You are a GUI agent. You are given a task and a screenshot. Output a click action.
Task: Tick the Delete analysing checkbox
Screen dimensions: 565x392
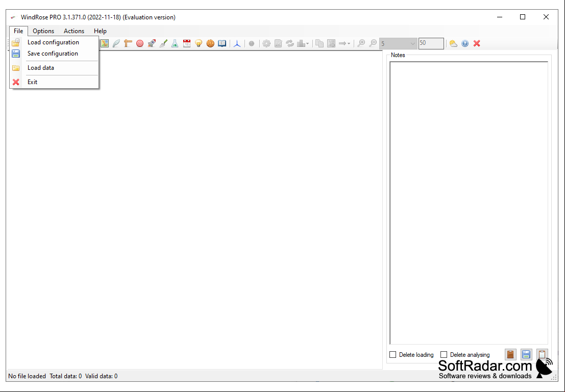click(444, 355)
